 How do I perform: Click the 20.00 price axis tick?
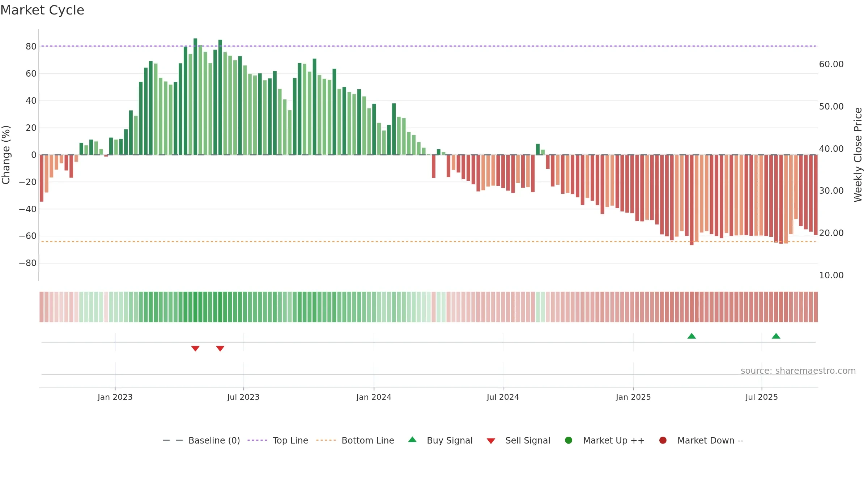point(831,233)
